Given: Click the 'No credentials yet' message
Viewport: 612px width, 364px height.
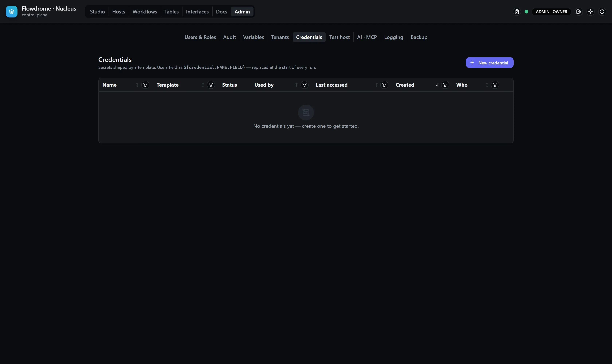Looking at the screenshot, I should [x=306, y=126].
